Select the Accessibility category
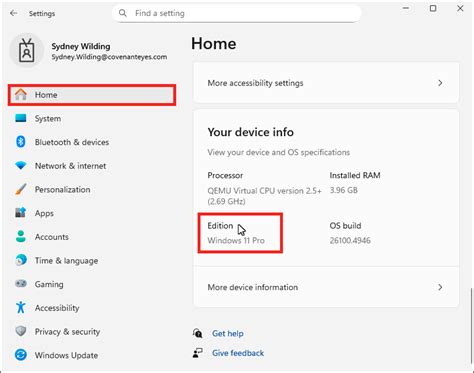Screen dimensions: 474x373 [x=92, y=308]
